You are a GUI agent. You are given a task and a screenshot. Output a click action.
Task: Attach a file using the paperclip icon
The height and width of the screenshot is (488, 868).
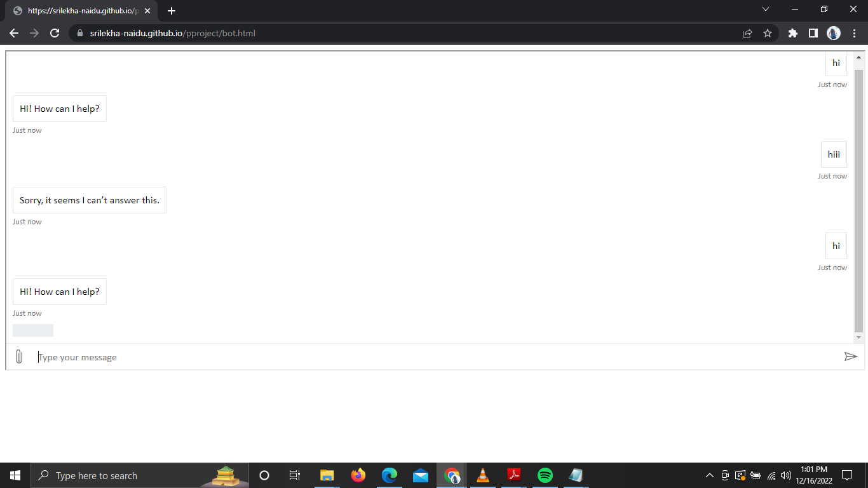click(18, 356)
